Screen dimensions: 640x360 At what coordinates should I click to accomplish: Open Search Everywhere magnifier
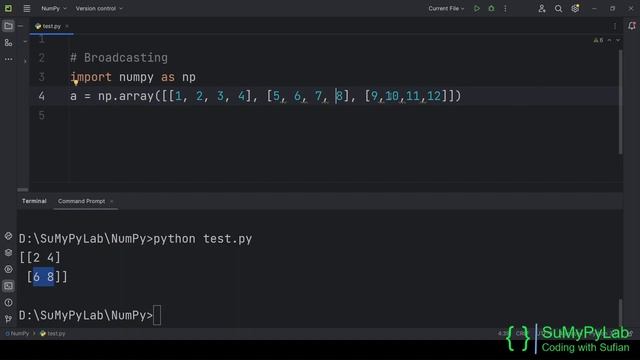[x=558, y=8]
